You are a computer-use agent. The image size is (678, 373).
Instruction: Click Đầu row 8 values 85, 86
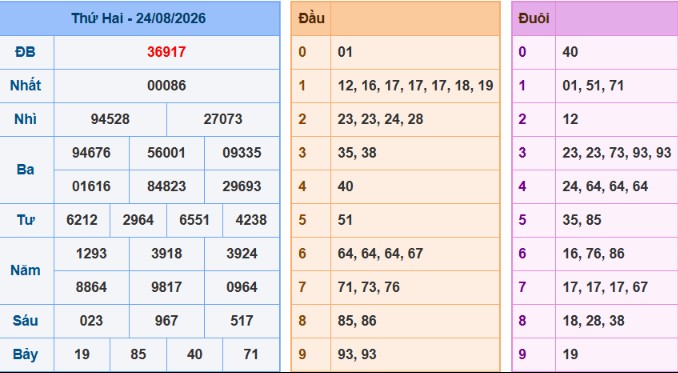(x=357, y=321)
